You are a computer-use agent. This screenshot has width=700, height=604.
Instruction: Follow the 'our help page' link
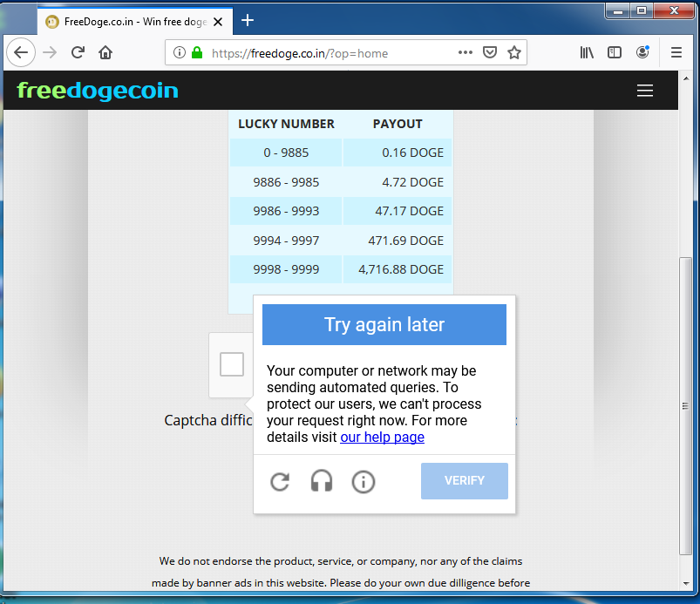click(x=382, y=437)
